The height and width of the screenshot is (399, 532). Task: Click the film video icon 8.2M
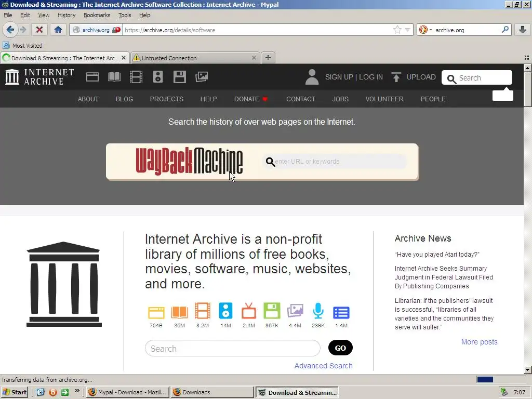(x=203, y=311)
